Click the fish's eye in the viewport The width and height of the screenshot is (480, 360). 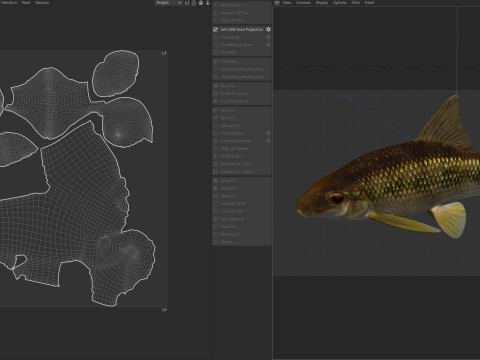pos(335,198)
